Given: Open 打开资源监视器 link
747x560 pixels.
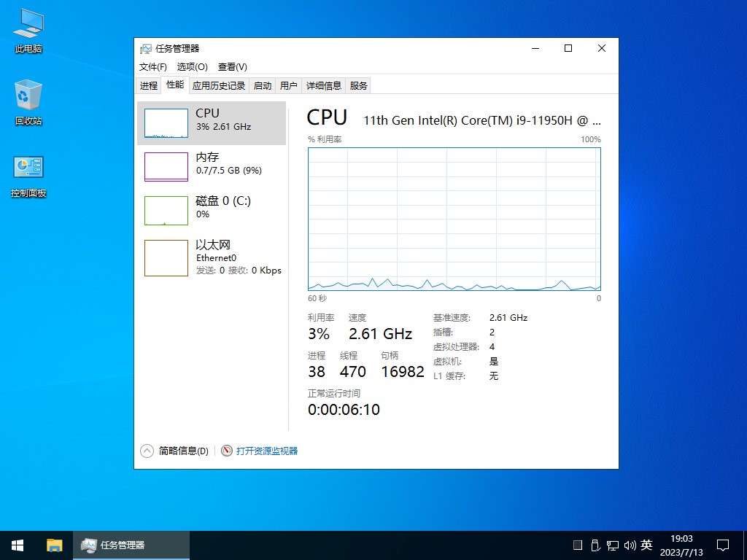Looking at the screenshot, I should [x=267, y=451].
